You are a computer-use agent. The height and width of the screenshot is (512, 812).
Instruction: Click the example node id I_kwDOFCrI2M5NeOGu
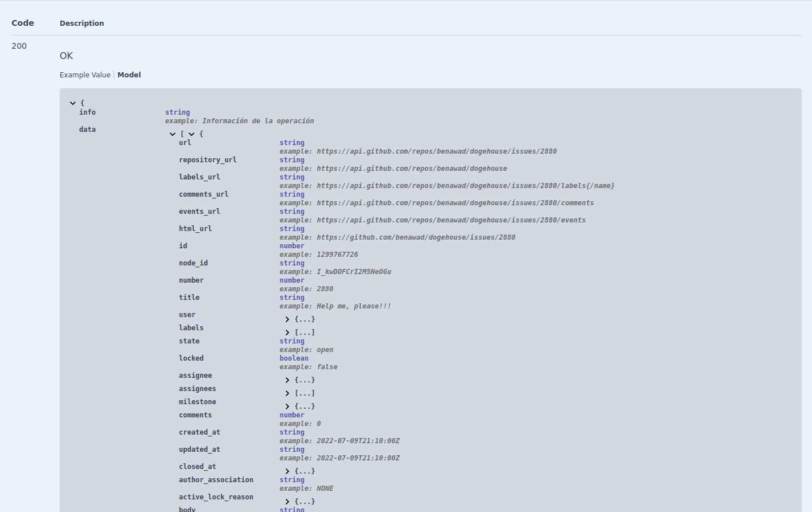point(354,272)
